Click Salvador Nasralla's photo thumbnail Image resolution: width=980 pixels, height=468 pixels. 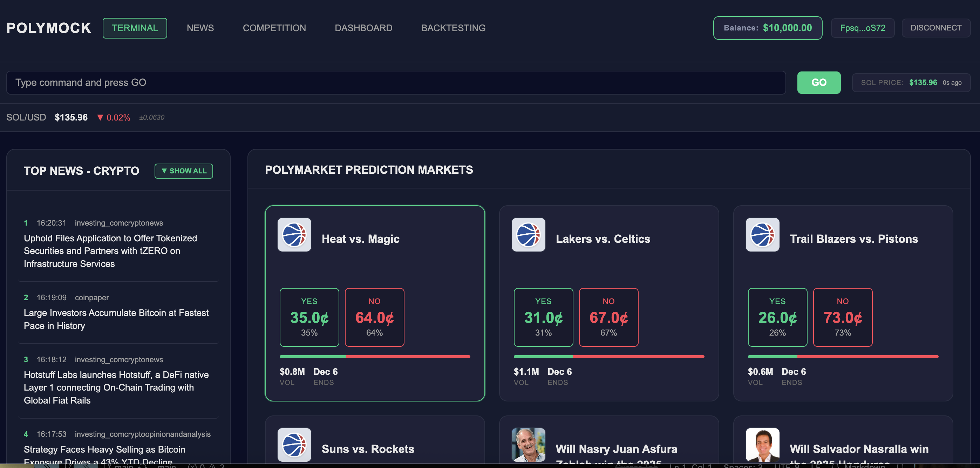click(x=762, y=445)
